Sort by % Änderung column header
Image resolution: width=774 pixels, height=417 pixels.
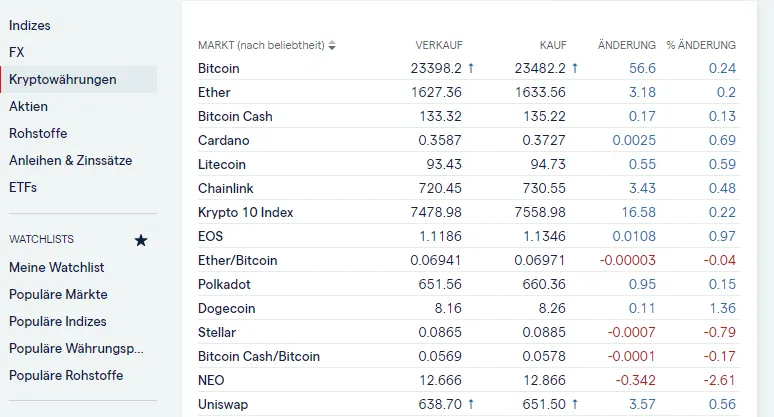point(701,45)
